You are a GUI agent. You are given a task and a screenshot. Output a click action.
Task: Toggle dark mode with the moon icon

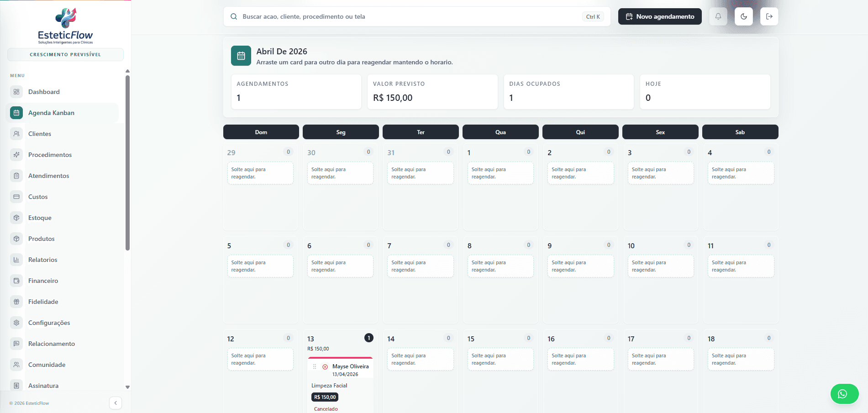(x=743, y=16)
